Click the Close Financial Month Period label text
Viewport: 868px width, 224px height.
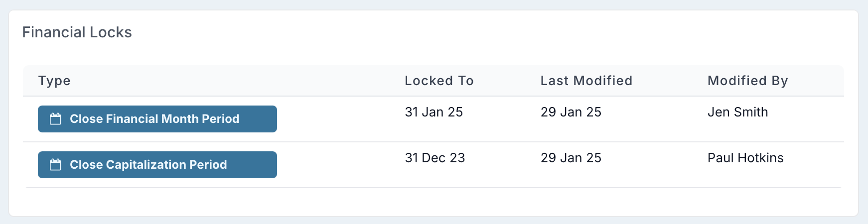point(154,119)
